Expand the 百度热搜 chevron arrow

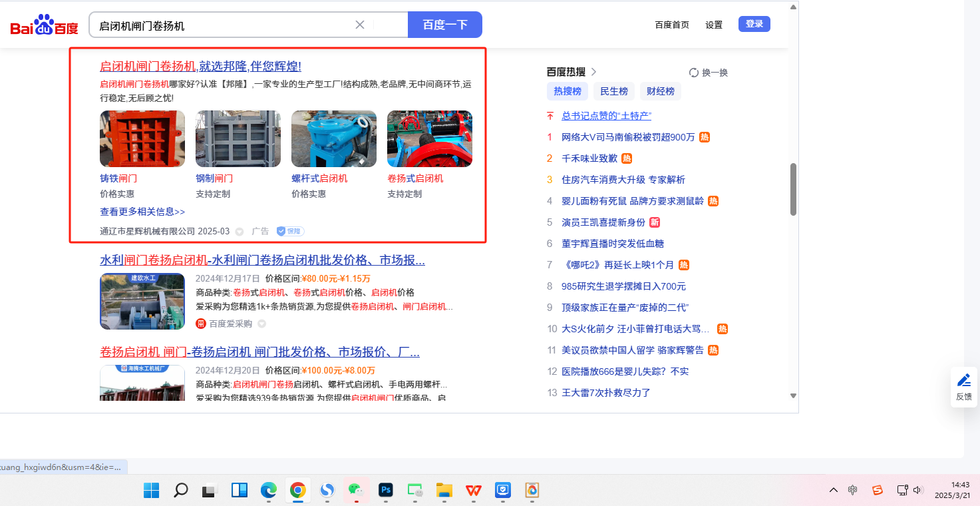[x=594, y=72]
